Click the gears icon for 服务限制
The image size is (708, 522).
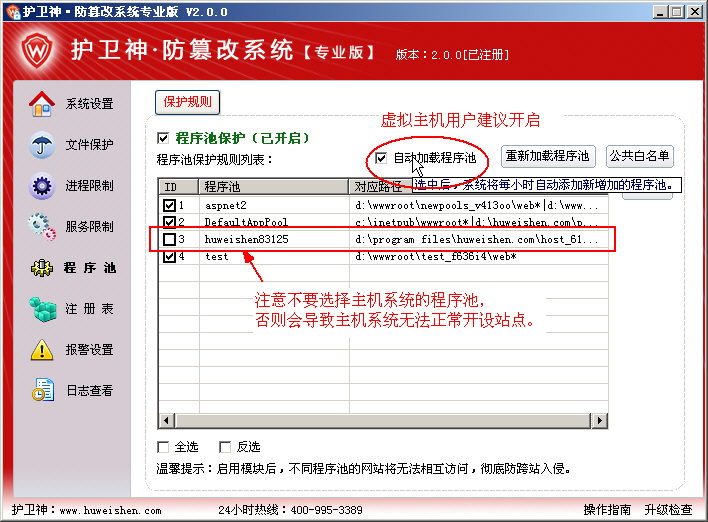42,227
